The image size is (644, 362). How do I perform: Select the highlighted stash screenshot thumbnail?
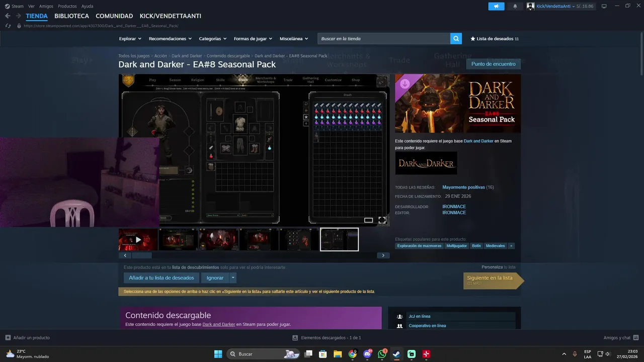point(340,239)
